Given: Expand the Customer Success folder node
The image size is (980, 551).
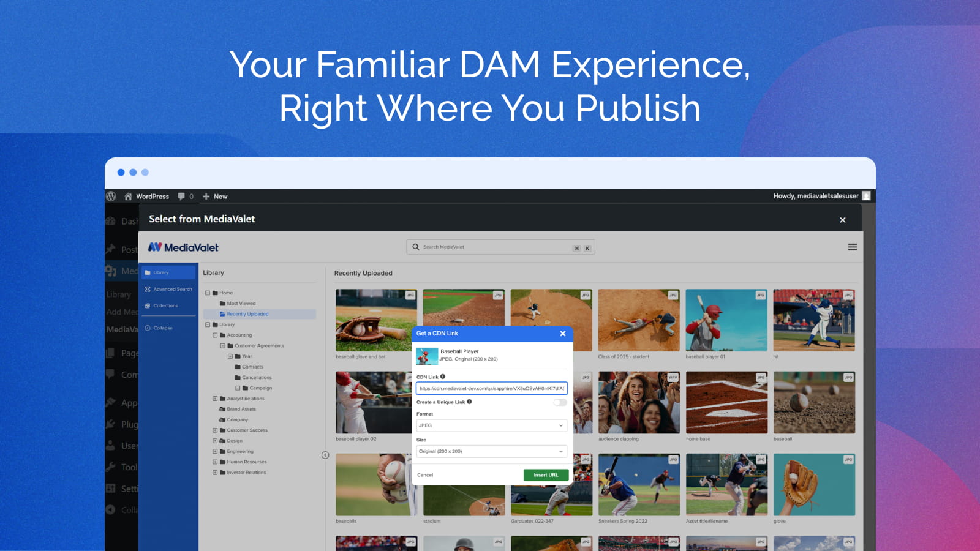Looking at the screenshot, I should click(x=215, y=430).
